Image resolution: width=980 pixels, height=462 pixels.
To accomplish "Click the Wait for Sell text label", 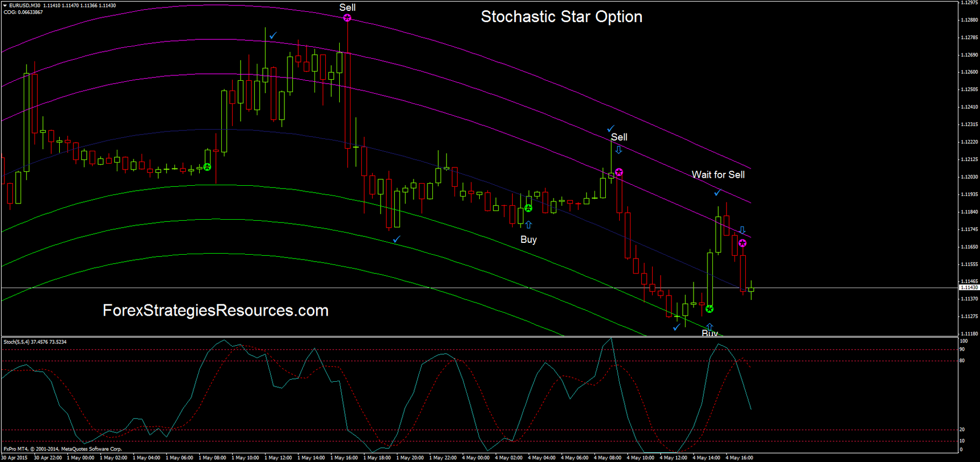I will click(x=718, y=174).
